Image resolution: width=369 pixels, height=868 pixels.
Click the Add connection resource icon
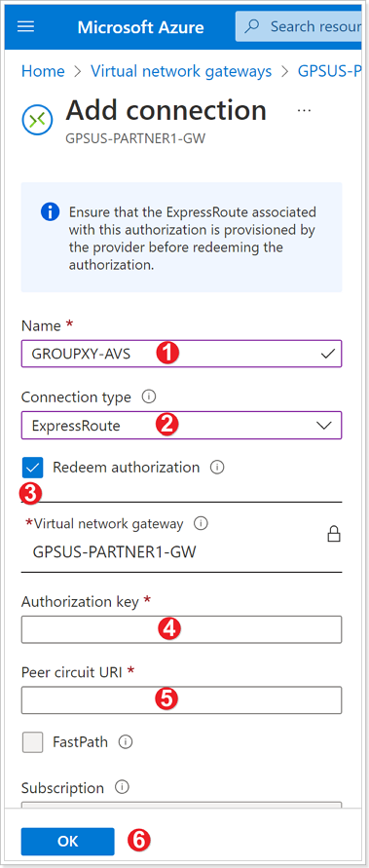[37, 119]
